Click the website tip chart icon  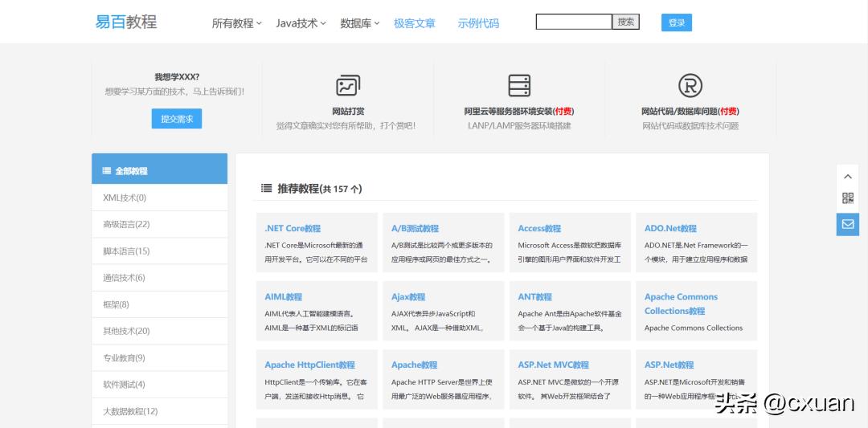point(348,86)
